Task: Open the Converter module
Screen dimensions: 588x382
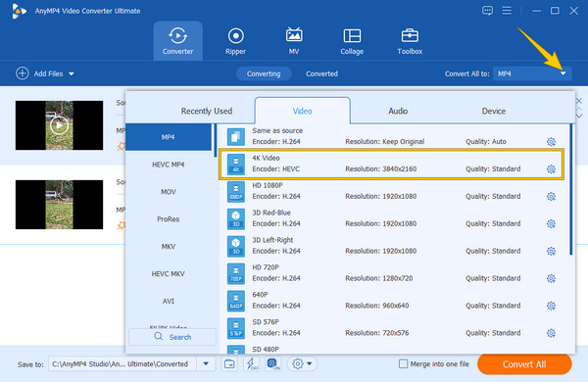Action: click(x=177, y=41)
